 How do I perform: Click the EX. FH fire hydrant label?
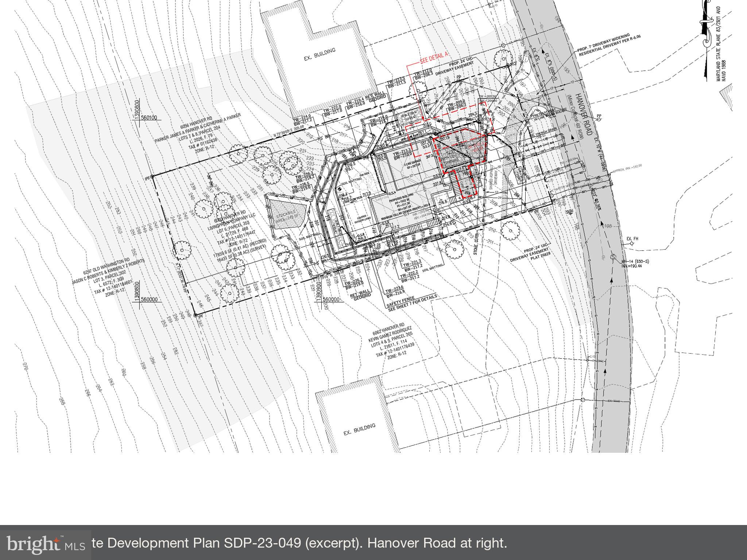[632, 238]
